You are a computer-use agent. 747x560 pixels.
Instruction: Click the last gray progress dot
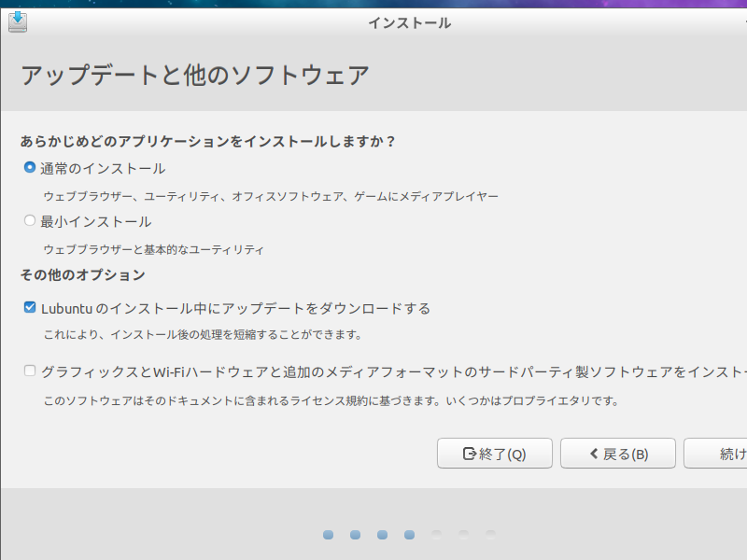coord(490,535)
